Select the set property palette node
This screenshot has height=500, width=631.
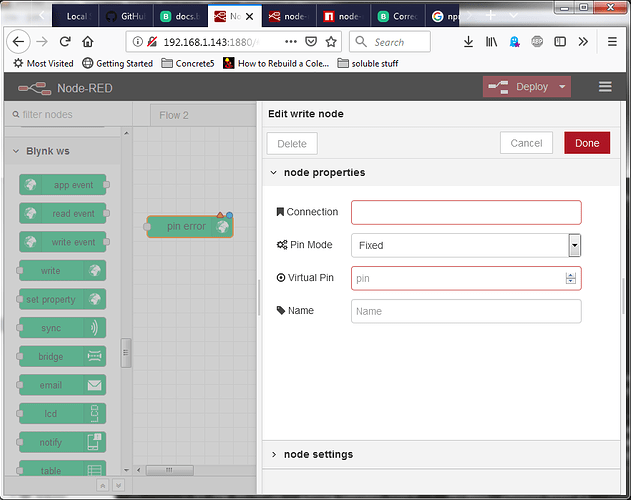(63, 299)
